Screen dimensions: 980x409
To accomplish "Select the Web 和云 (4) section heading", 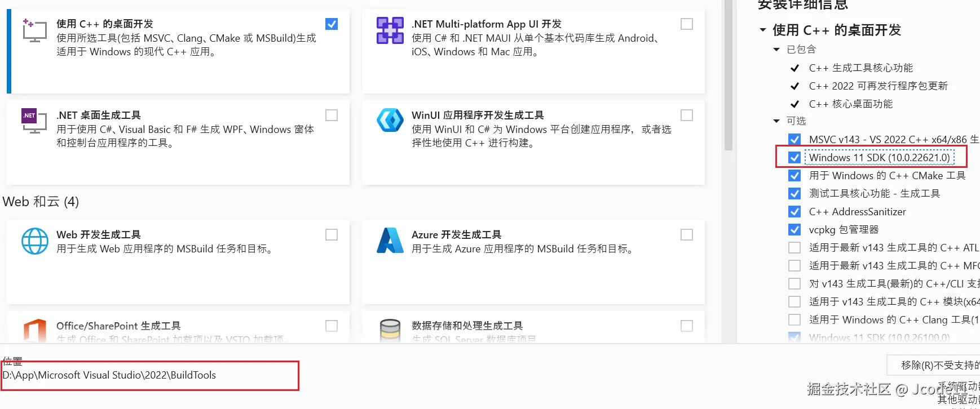I will coord(41,202).
